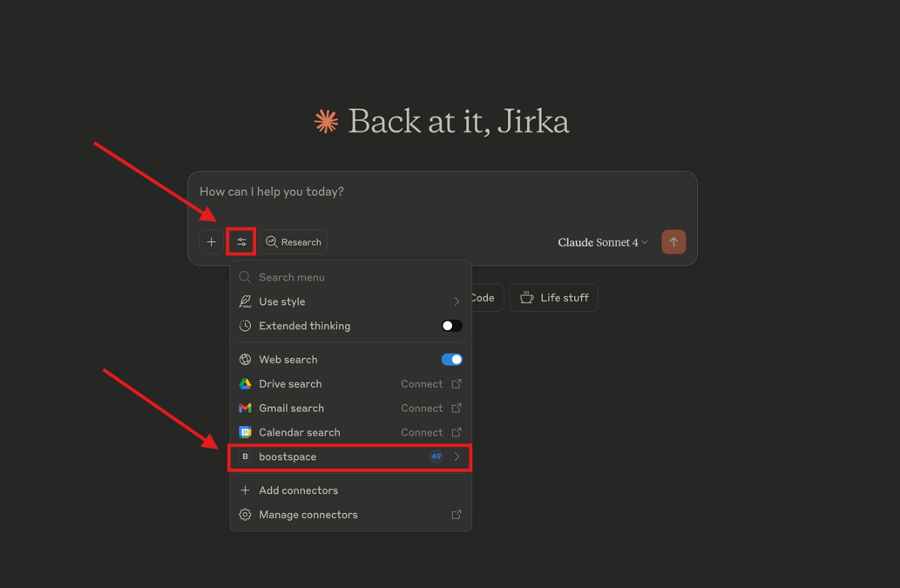Open the search and tools settings icon

tap(241, 242)
